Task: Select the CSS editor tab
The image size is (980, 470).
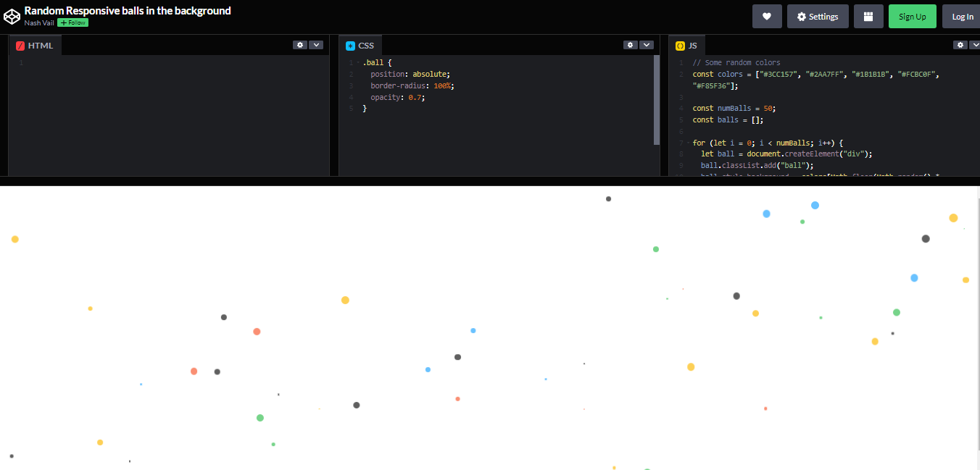Action: click(360, 46)
